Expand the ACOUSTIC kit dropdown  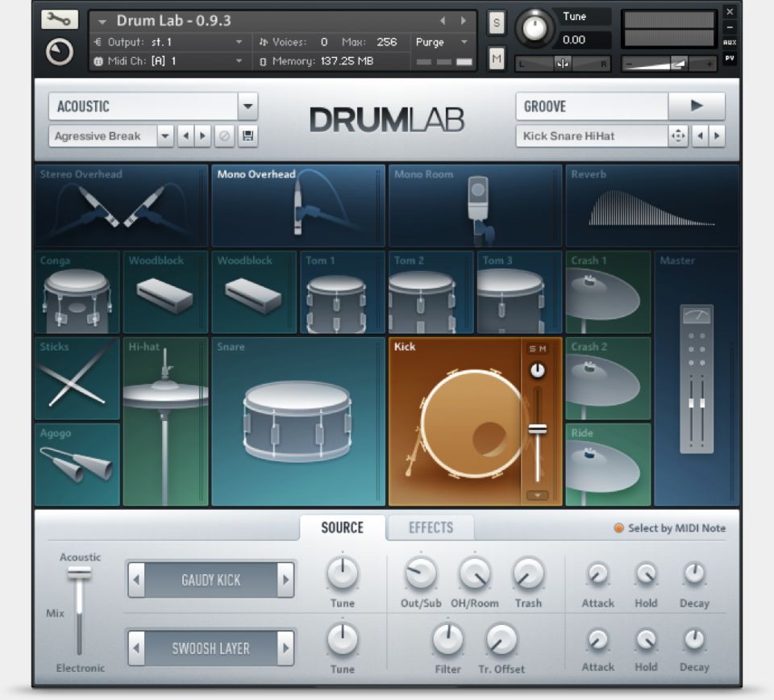(x=248, y=106)
